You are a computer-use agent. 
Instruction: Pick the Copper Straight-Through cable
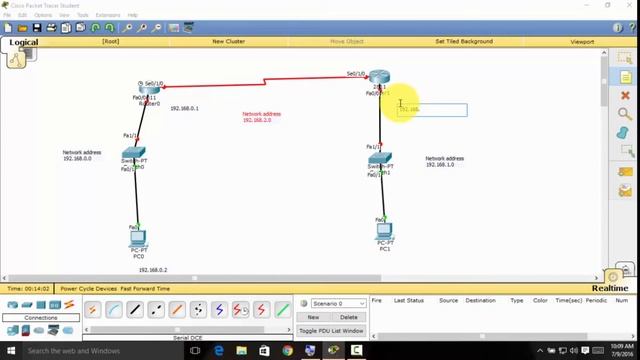pos(135,310)
